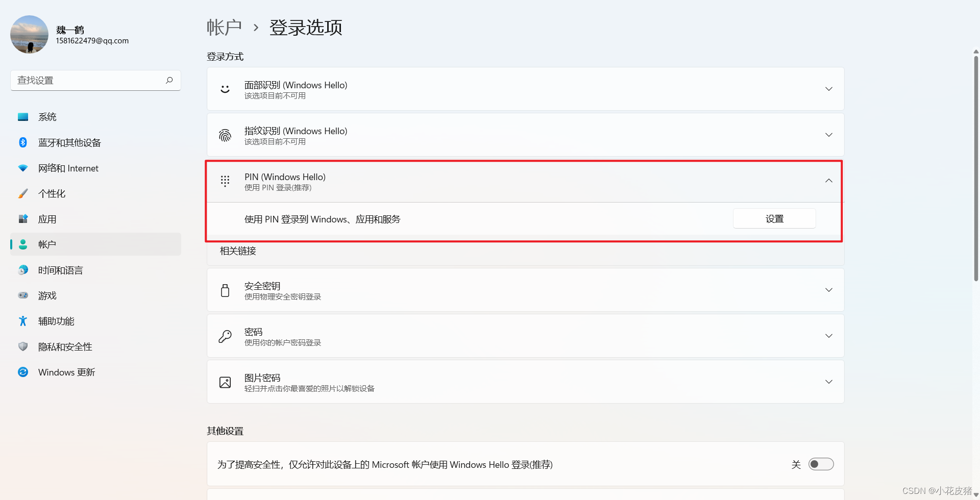
Task: Click the 帐户 person icon
Action: 23,244
